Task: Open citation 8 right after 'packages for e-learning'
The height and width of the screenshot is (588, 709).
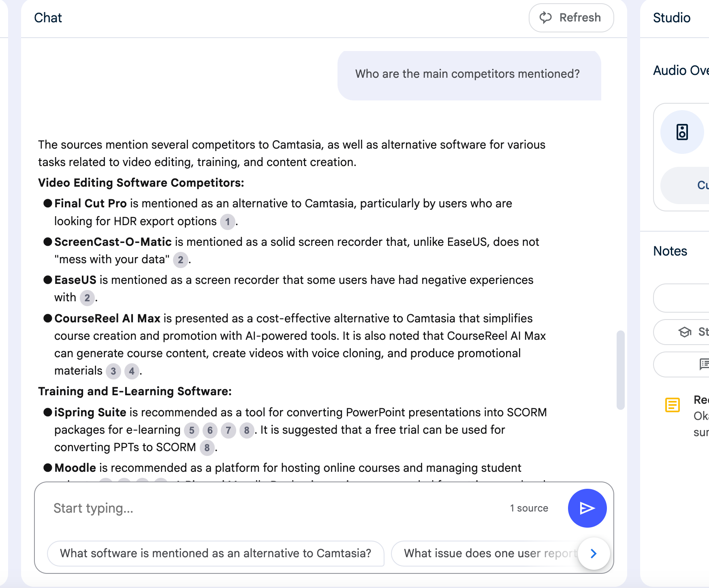Action: coord(247,430)
